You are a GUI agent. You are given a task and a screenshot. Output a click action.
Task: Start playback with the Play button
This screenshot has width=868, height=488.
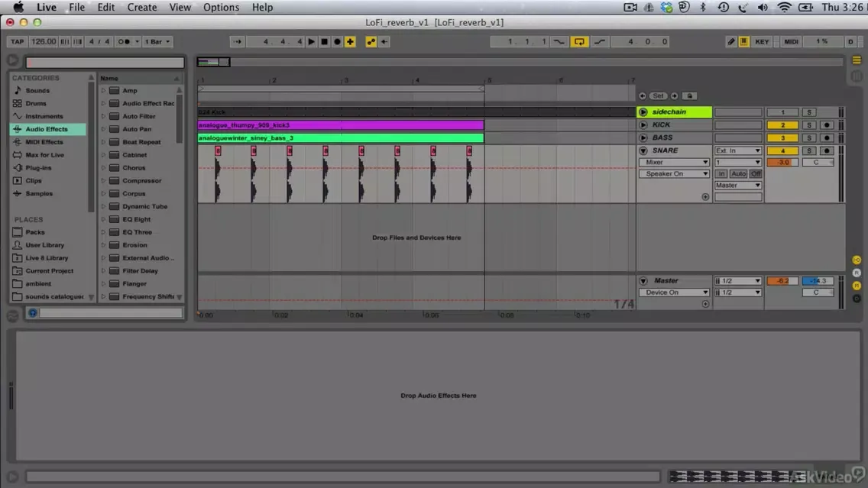(x=311, y=41)
